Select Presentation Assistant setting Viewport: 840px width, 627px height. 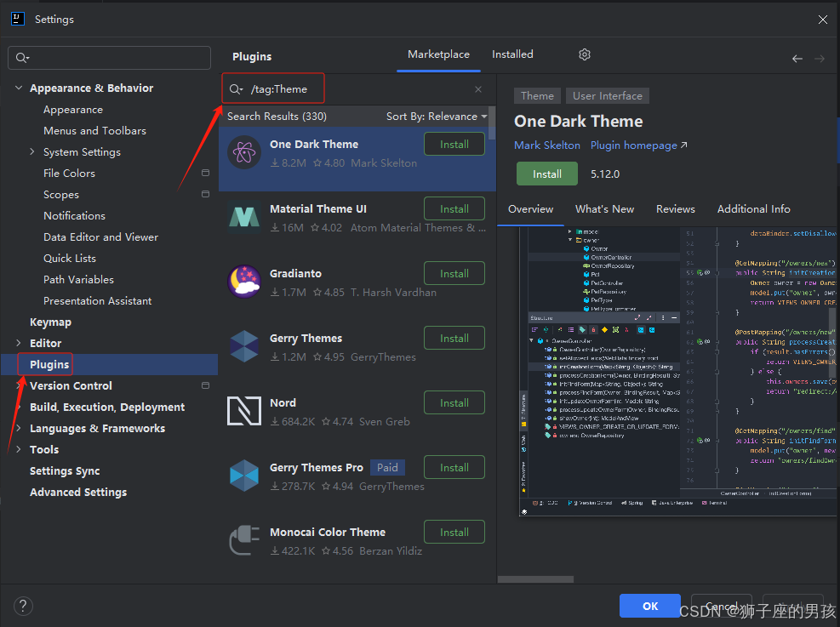[98, 301]
